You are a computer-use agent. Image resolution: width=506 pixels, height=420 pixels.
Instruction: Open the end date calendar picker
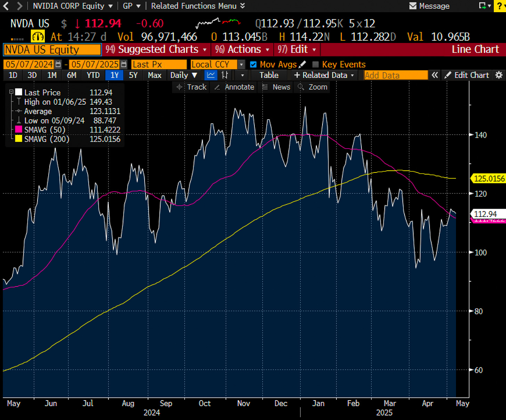point(123,64)
